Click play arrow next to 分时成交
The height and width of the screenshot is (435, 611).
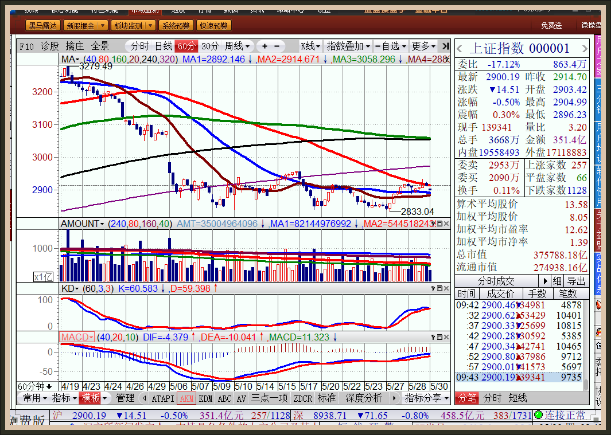pyautogui.click(x=545, y=281)
